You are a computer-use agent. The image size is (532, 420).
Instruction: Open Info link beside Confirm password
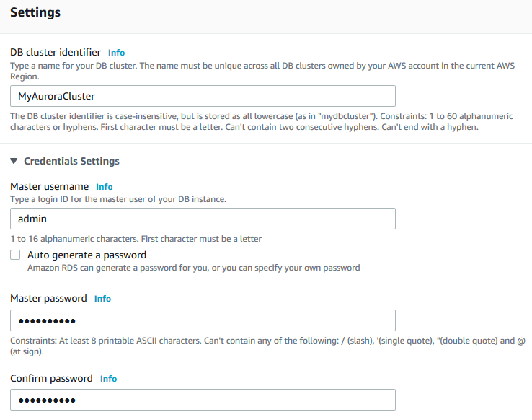(x=109, y=379)
